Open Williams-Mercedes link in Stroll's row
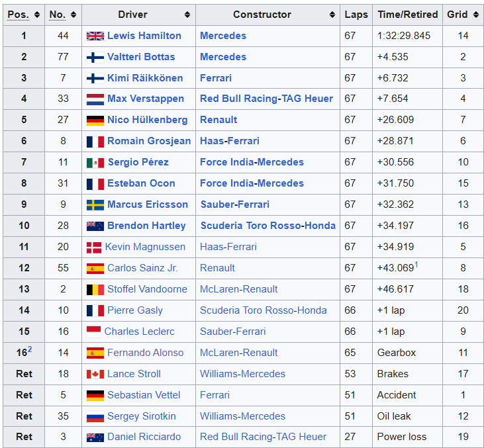Viewport: 484px width, 448px height. (x=242, y=374)
